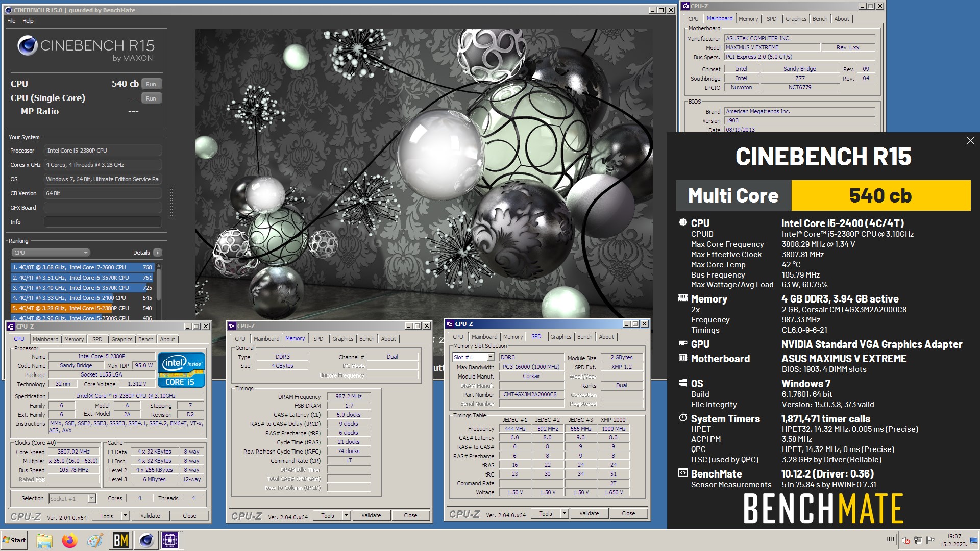Screen dimensions: 980x551
Task: Switch to Cinebench via its taskbar icon
Action: (146, 540)
